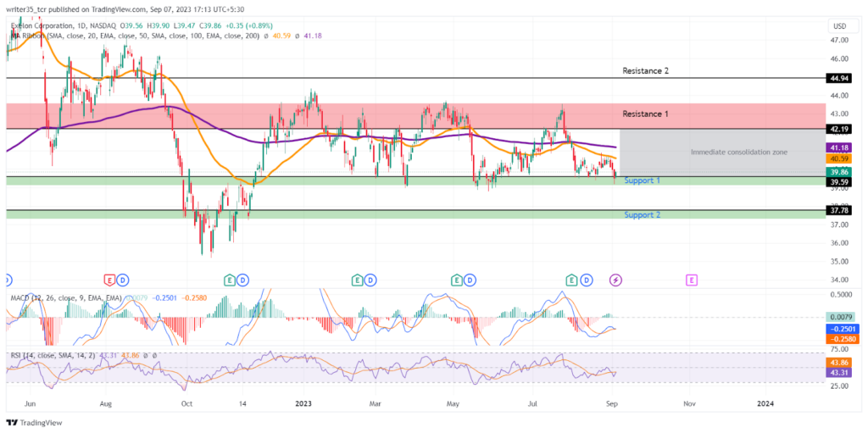
Task: Click the 2023 label on time axis
Action: (304, 403)
